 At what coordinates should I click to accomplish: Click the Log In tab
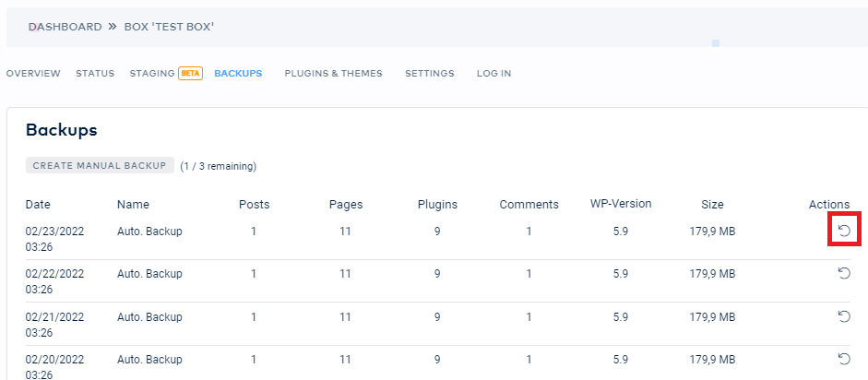(493, 73)
